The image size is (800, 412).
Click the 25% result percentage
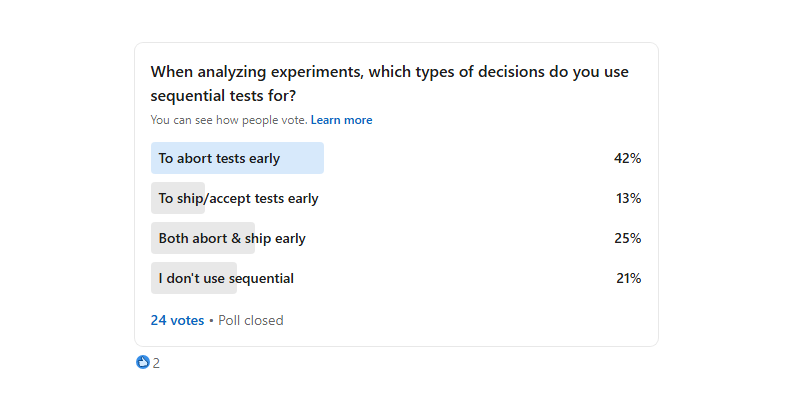(x=627, y=238)
